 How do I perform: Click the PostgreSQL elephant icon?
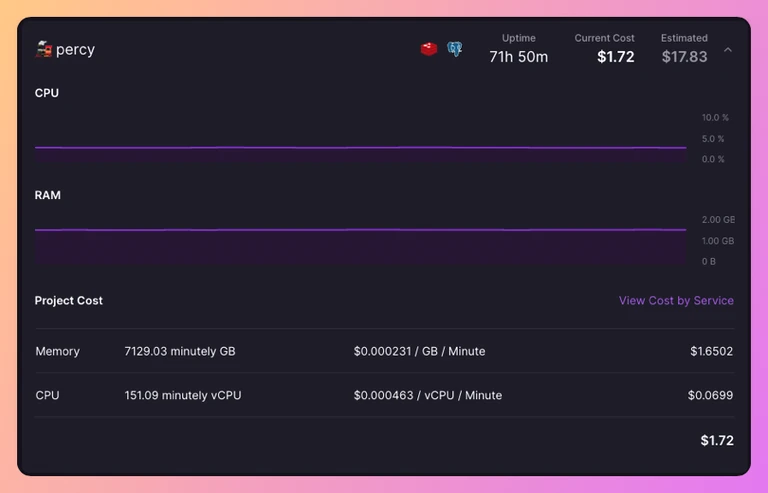tap(455, 49)
